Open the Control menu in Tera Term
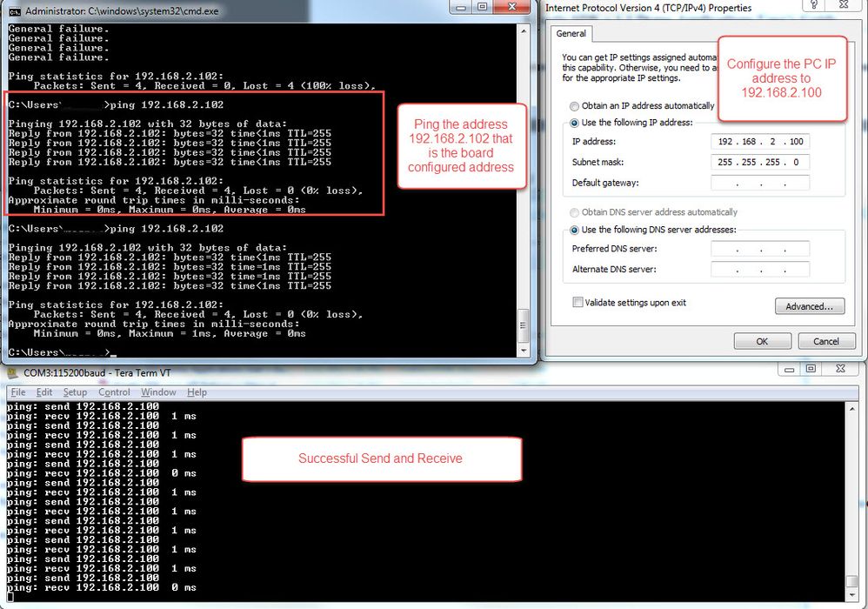Image resolution: width=868 pixels, height=609 pixels. 114,392
